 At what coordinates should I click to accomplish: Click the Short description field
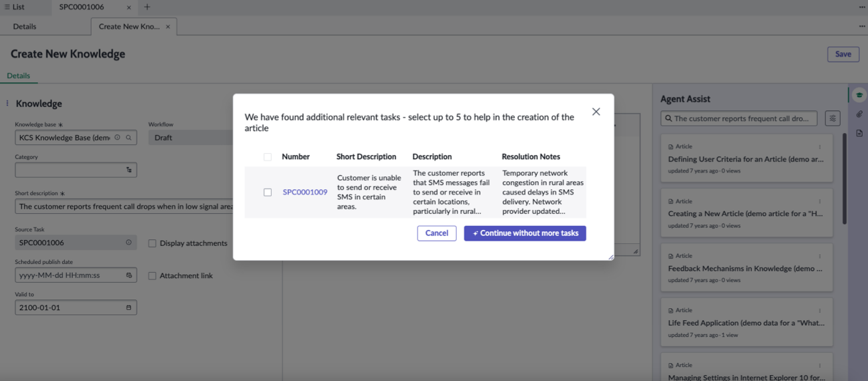124,207
